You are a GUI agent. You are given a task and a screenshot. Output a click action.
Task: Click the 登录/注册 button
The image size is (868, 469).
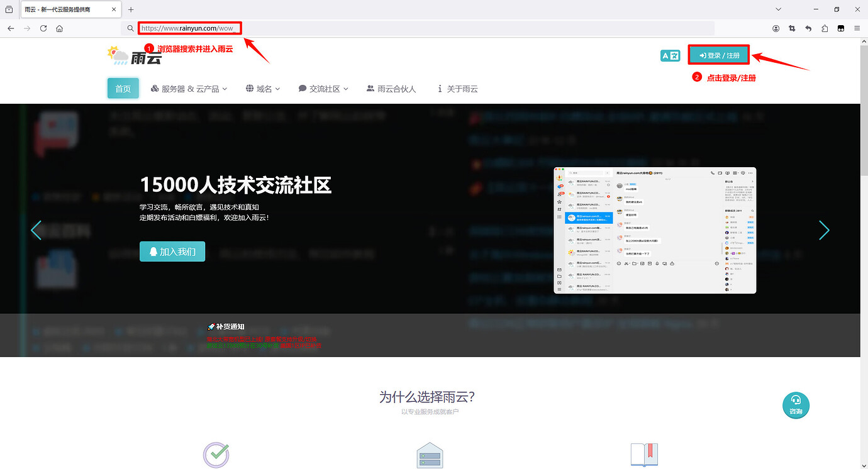pyautogui.click(x=718, y=55)
